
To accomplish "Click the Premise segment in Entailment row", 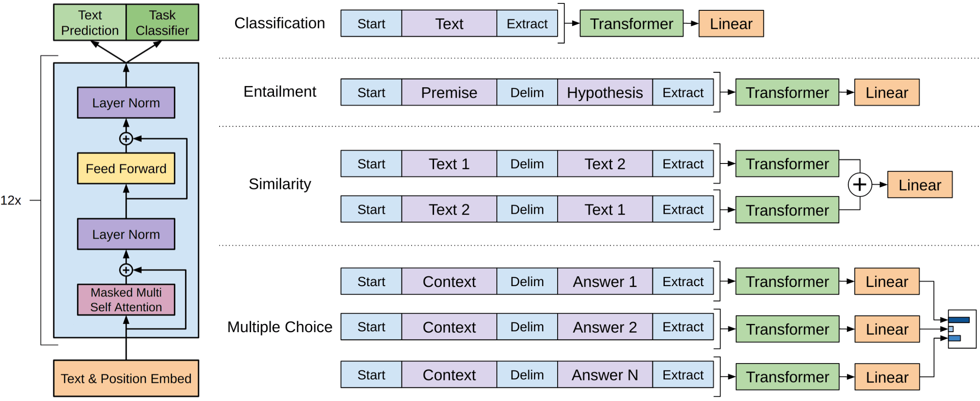I will click(449, 92).
